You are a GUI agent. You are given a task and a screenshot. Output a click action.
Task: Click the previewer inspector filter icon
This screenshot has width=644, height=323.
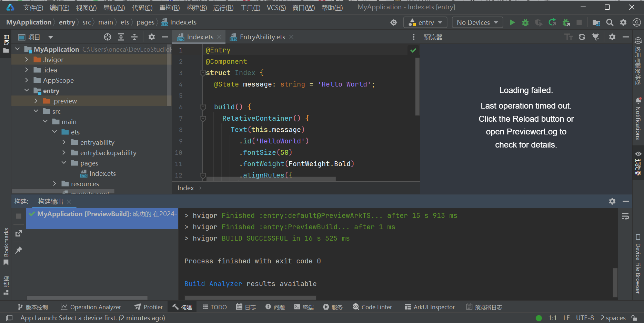(595, 37)
